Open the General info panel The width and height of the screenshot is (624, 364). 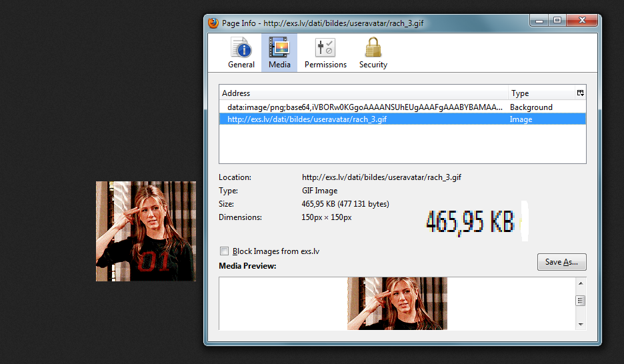click(241, 53)
